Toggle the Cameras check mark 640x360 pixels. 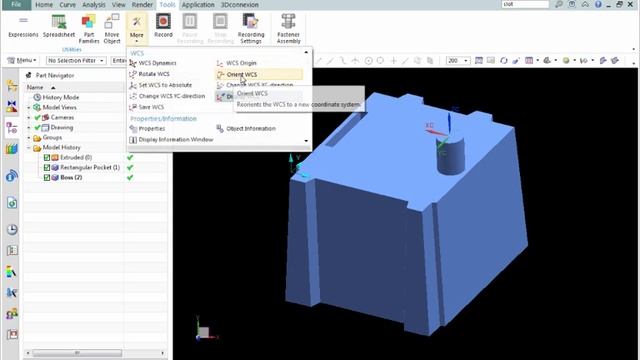(x=38, y=118)
